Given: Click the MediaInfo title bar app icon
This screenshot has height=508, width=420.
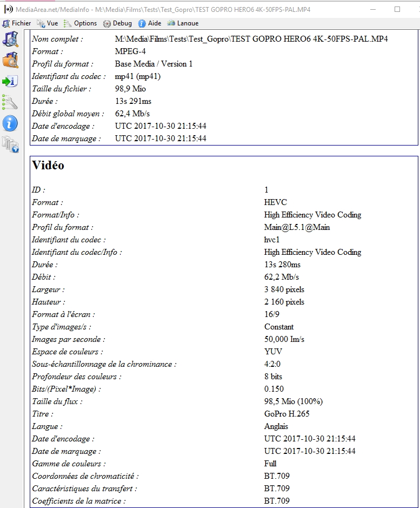Looking at the screenshot, I should point(9,9).
